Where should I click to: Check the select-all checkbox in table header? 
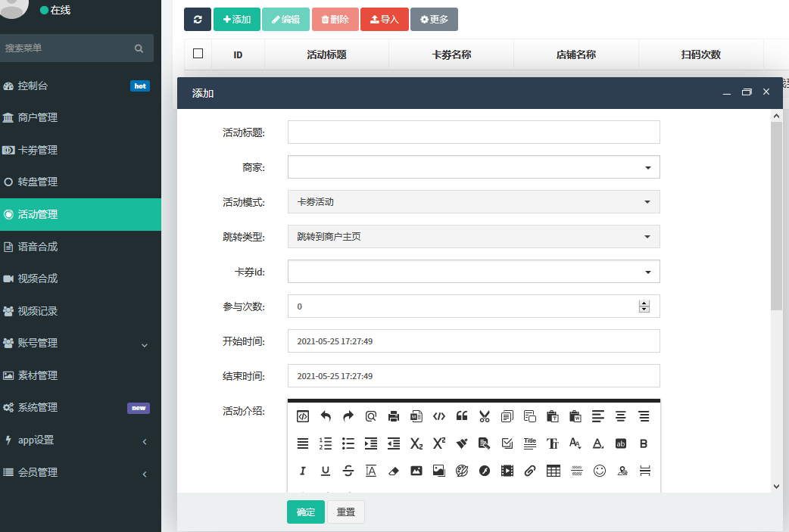(198, 54)
